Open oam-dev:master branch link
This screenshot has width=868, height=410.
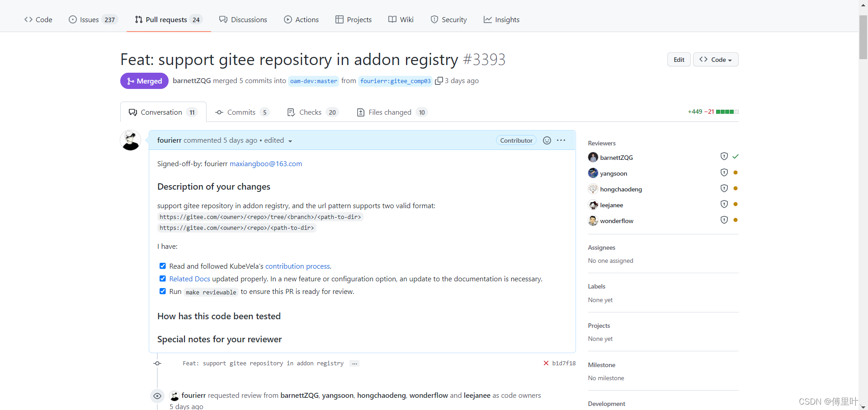[314, 81]
